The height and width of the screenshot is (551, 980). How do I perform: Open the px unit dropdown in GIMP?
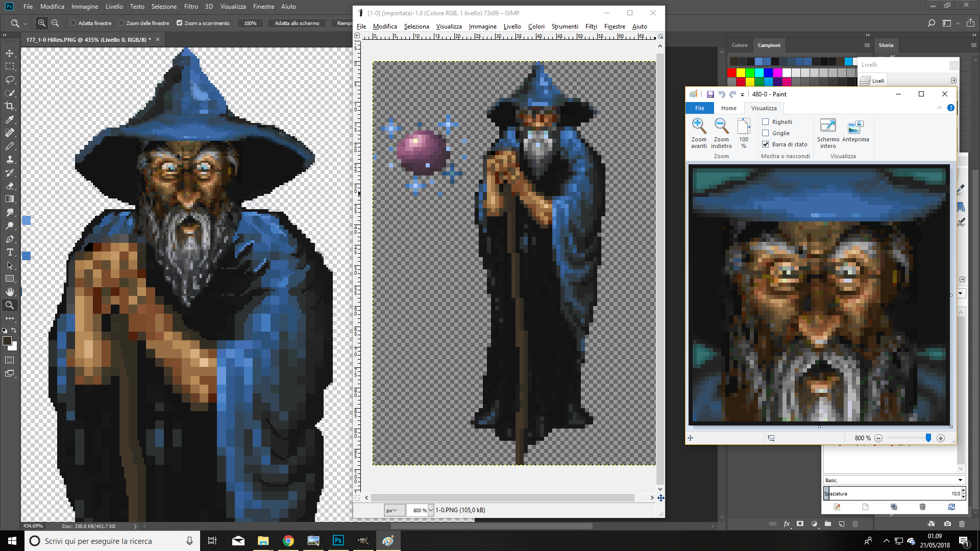394,510
